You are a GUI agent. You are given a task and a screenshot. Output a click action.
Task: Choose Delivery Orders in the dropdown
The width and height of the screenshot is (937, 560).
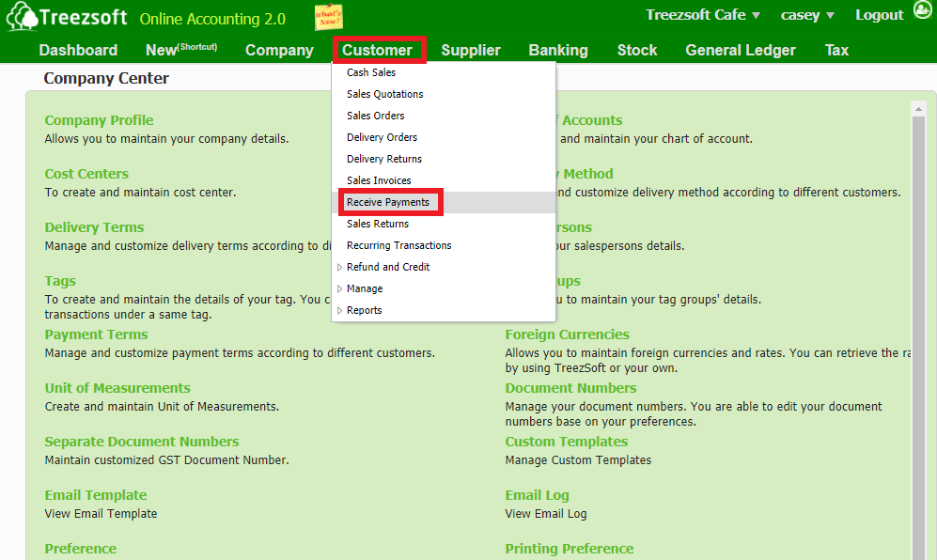click(382, 137)
